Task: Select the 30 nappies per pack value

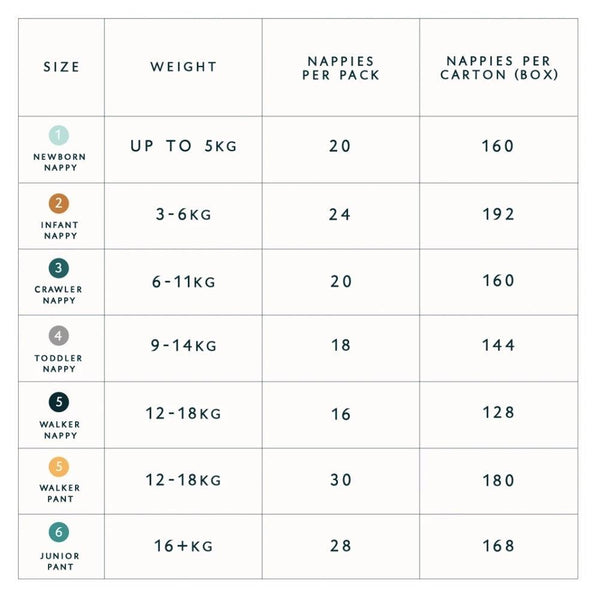Action: pyautogui.click(x=341, y=480)
